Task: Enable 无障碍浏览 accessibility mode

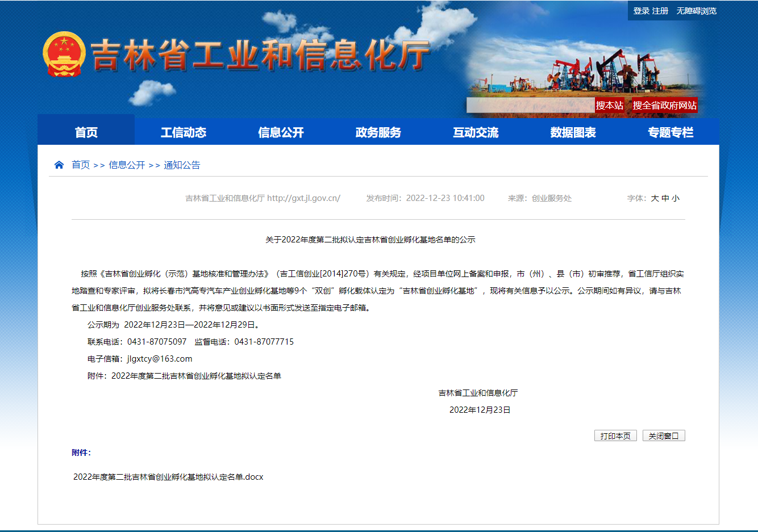Action: pos(696,11)
